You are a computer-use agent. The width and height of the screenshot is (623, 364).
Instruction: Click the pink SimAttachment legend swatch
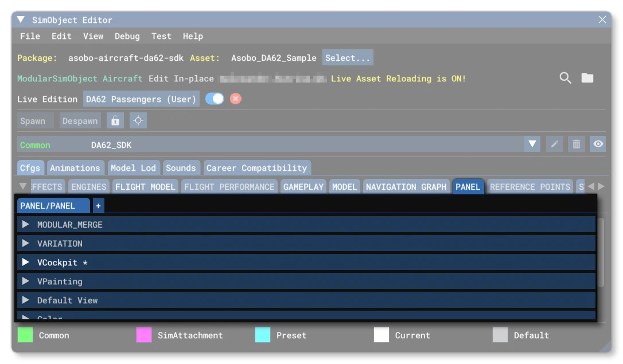(144, 335)
